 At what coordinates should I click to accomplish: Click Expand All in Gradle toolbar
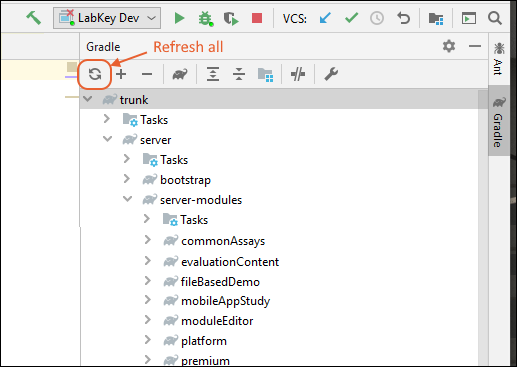tap(213, 74)
